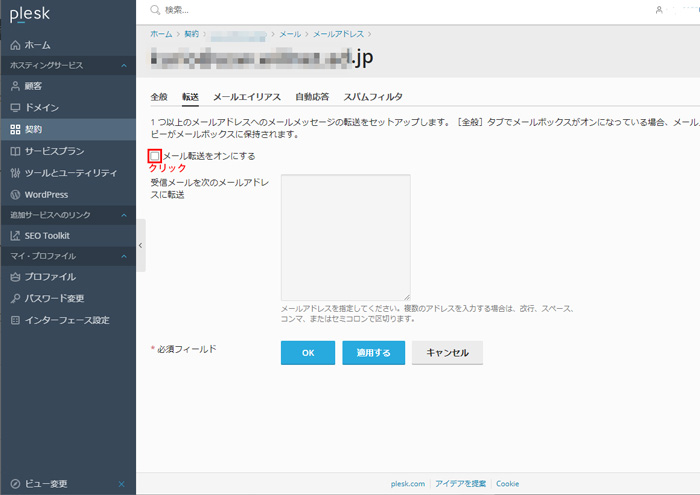Collapse the Hosting Services (ホスティングサービス) section
This screenshot has width=700, height=495.
[123, 66]
